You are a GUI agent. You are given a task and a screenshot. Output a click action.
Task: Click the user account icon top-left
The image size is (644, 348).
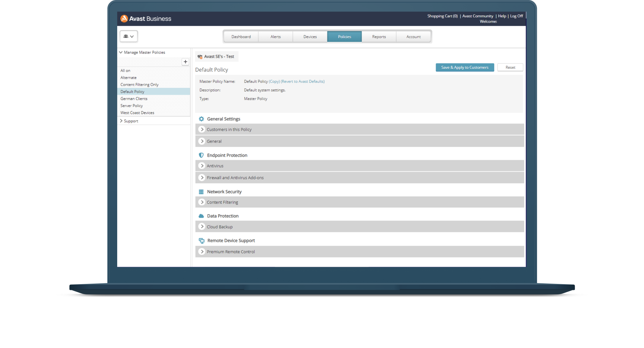click(x=129, y=36)
